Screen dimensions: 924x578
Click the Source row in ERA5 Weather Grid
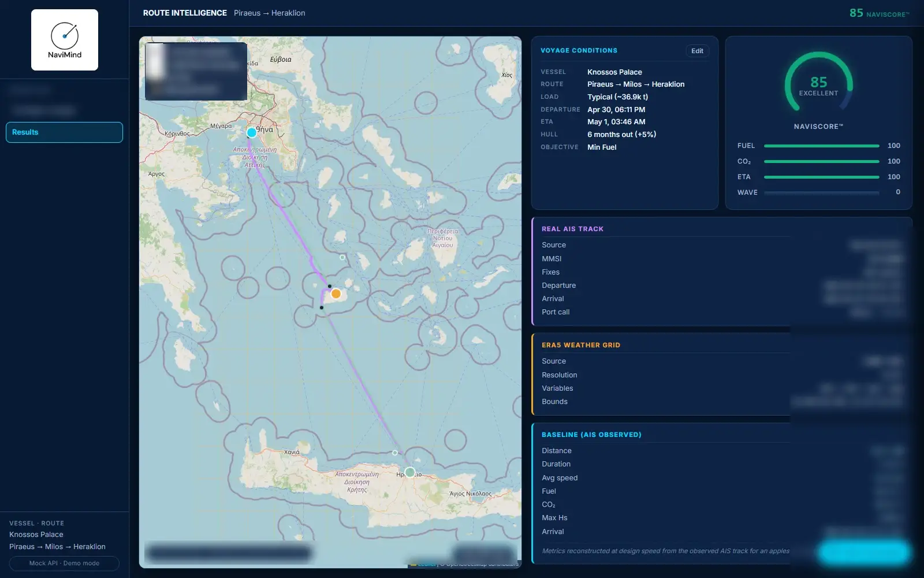pyautogui.click(x=721, y=361)
